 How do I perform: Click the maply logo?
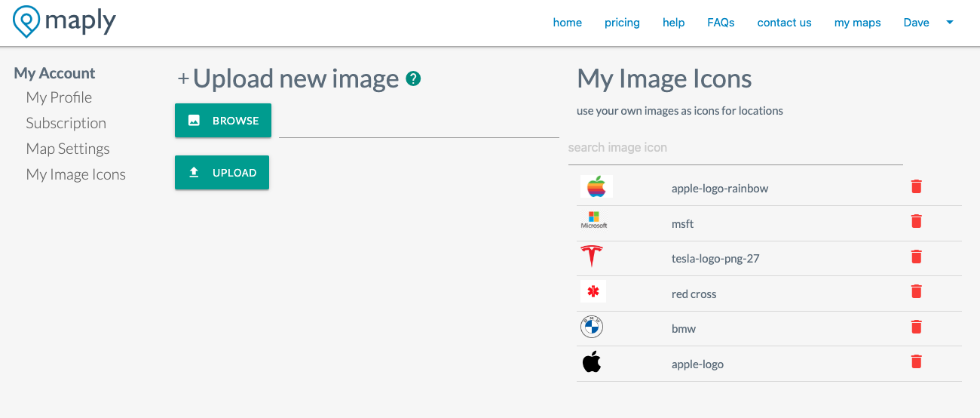[65, 22]
